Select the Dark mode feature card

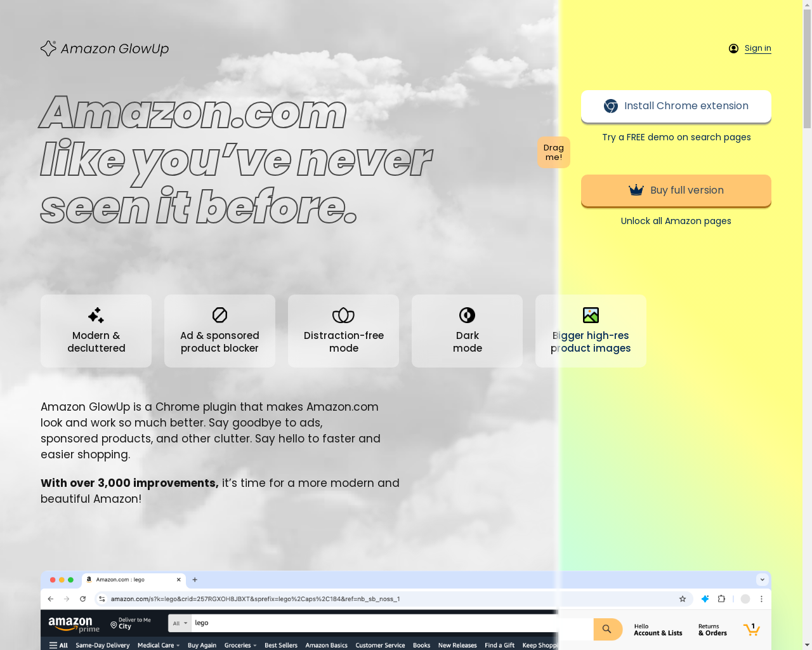[467, 331]
